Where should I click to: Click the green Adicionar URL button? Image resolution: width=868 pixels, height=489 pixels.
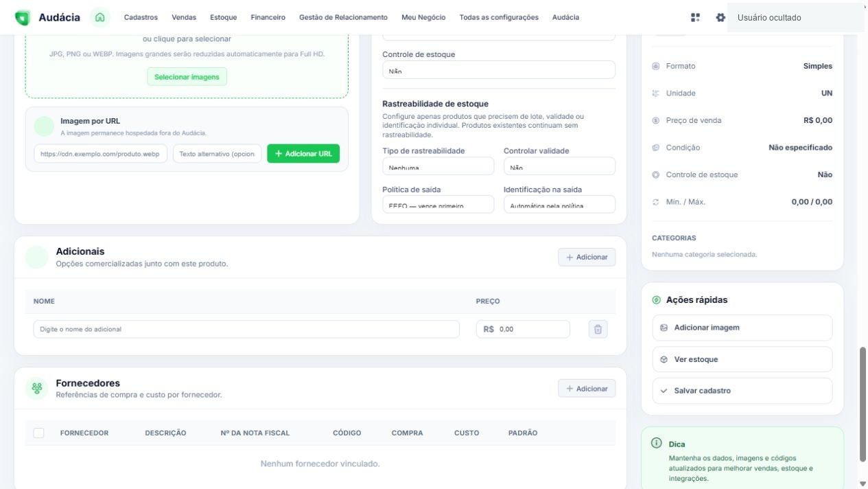(303, 154)
